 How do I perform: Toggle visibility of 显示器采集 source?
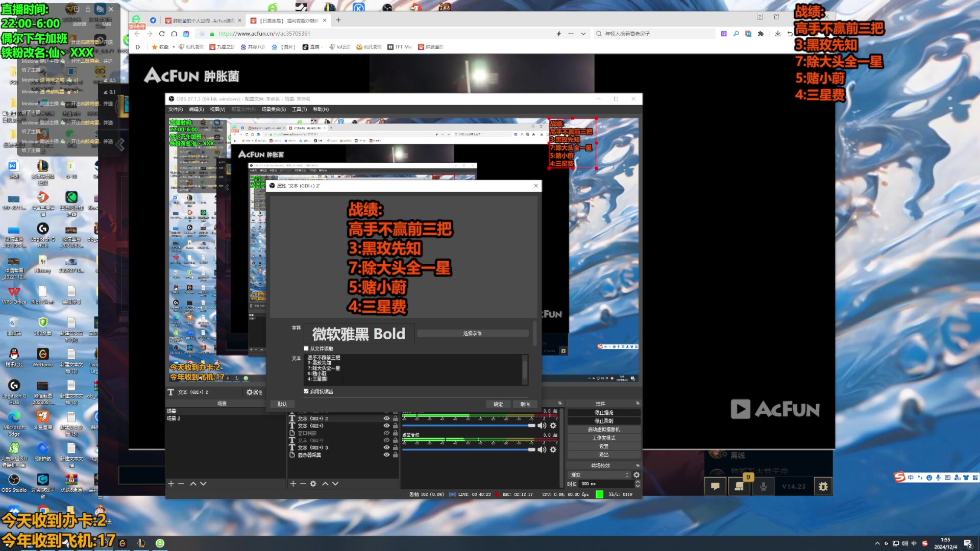click(x=386, y=455)
